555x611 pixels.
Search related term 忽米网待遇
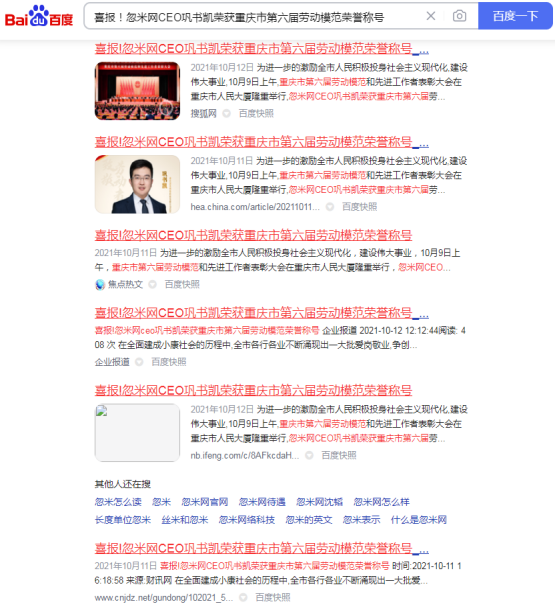click(x=262, y=502)
